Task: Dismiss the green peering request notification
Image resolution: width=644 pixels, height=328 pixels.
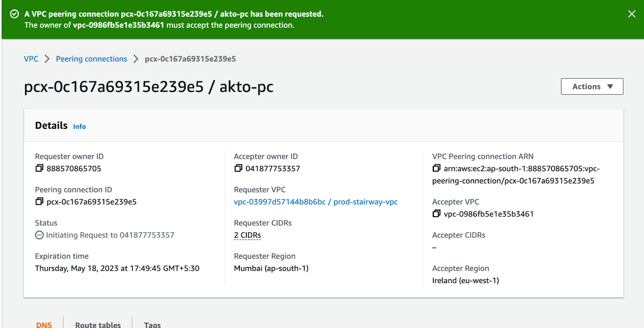Action: (632, 14)
